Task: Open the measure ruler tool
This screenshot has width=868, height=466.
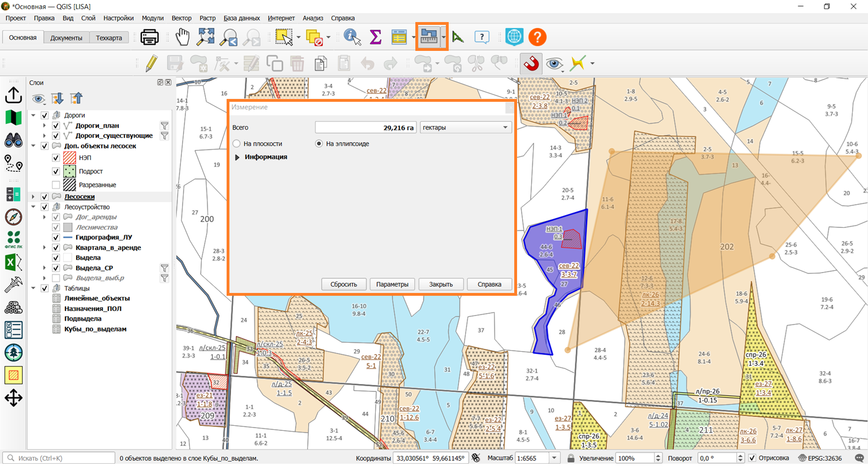Action: click(429, 37)
